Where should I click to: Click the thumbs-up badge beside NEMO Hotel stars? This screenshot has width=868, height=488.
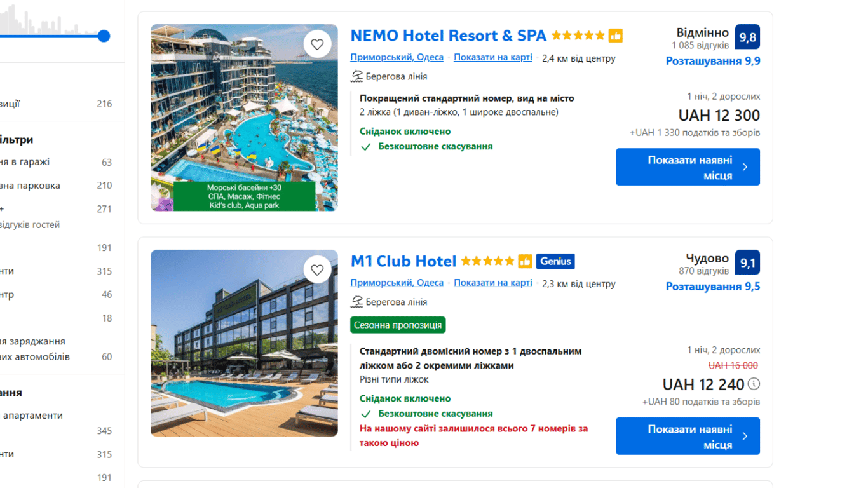pos(615,36)
